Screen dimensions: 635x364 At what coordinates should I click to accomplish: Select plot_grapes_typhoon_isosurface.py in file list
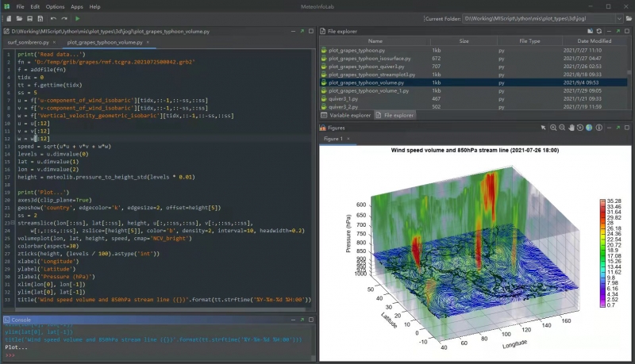click(368, 58)
